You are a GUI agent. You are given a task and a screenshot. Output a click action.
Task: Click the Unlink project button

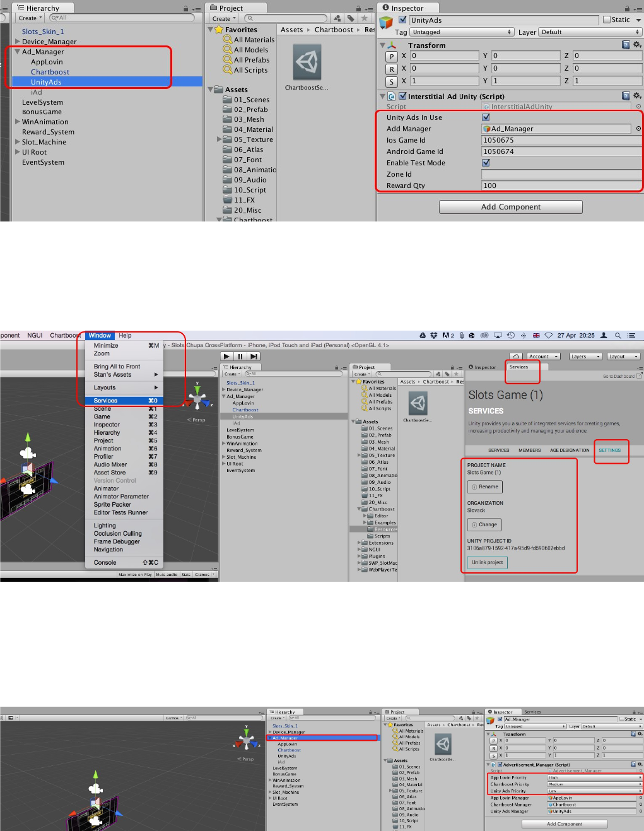pyautogui.click(x=488, y=562)
